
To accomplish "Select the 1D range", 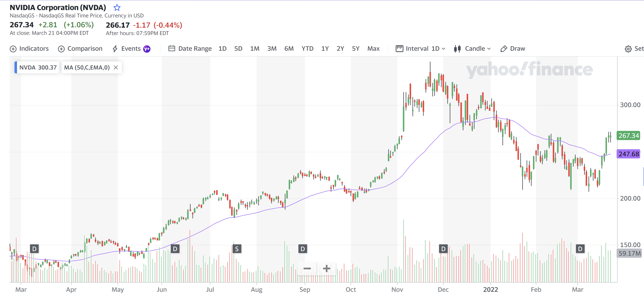I will [x=222, y=49].
